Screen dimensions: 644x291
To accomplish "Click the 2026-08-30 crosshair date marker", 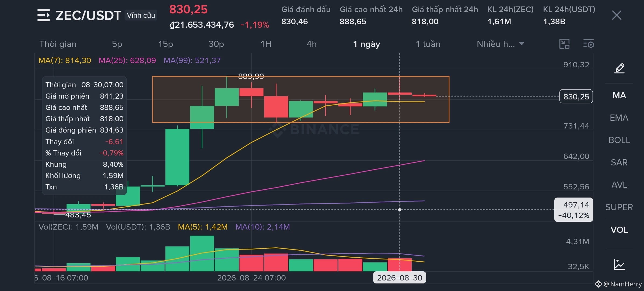I will coord(400,278).
